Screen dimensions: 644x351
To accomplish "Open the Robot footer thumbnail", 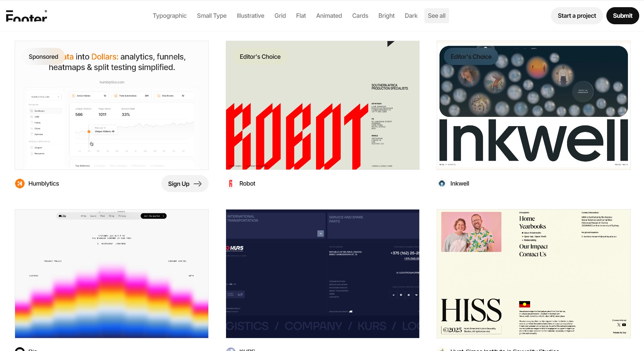I will pyautogui.click(x=323, y=105).
